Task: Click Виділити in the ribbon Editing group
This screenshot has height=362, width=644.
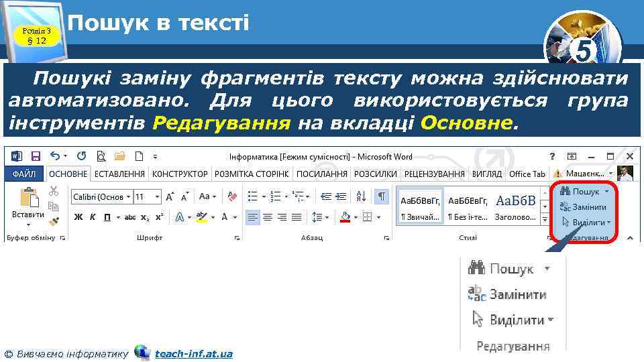Action: point(586,222)
